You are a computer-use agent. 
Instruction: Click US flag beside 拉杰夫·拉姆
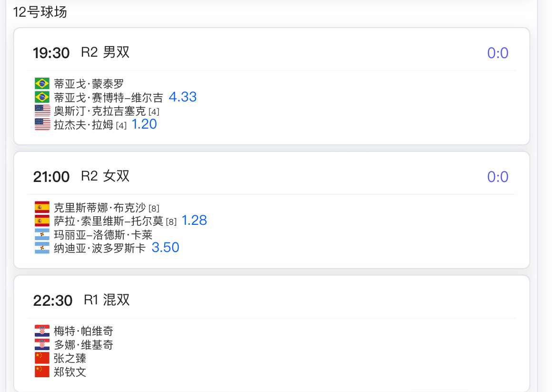42,124
